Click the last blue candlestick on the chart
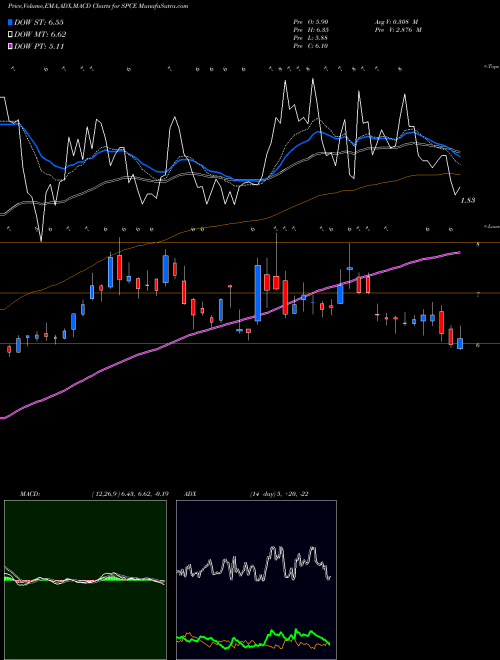Image resolution: width=500 pixels, height=660 pixels. point(460,343)
